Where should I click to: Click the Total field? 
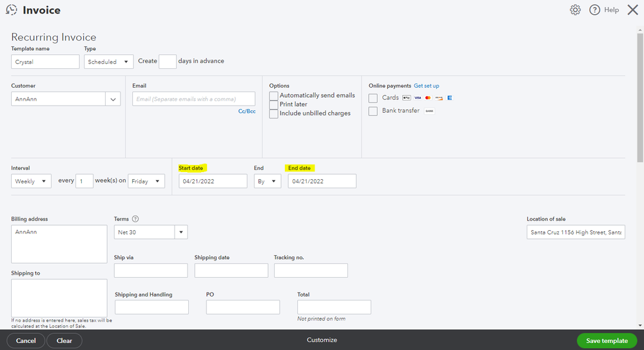point(334,307)
